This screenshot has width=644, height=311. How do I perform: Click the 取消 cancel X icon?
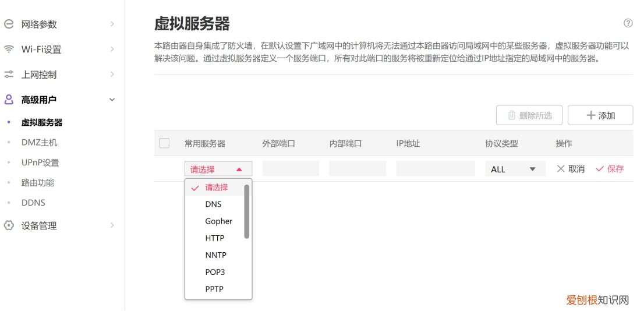point(561,169)
